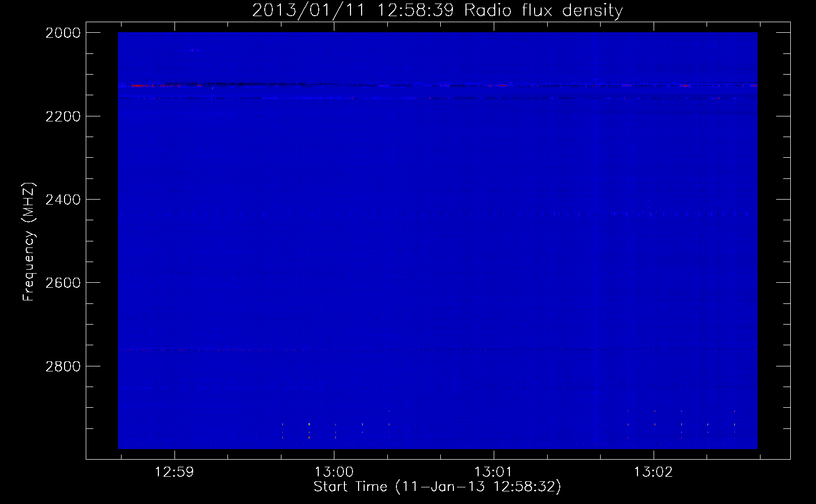816x504 pixels.
Task: Click the Start Time axis label
Action: [437, 487]
